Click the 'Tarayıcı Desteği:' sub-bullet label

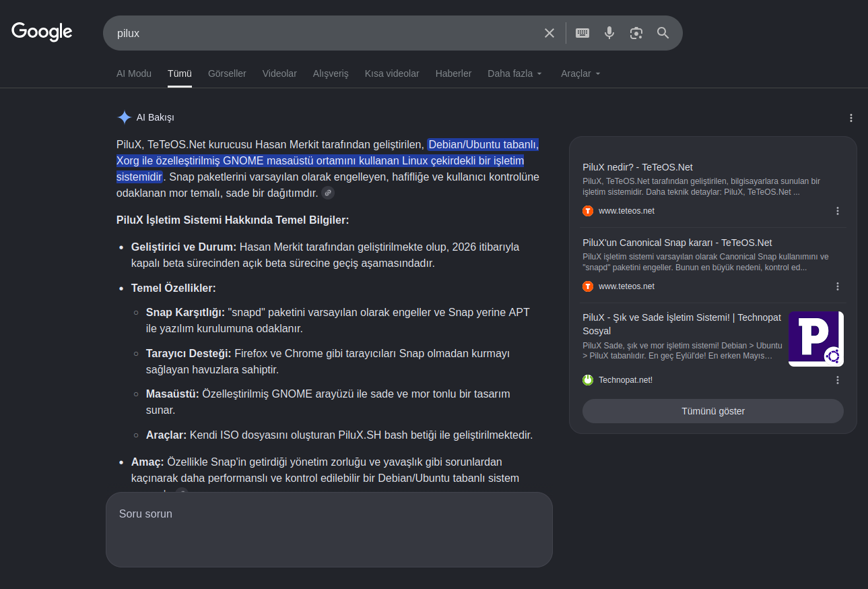click(189, 353)
